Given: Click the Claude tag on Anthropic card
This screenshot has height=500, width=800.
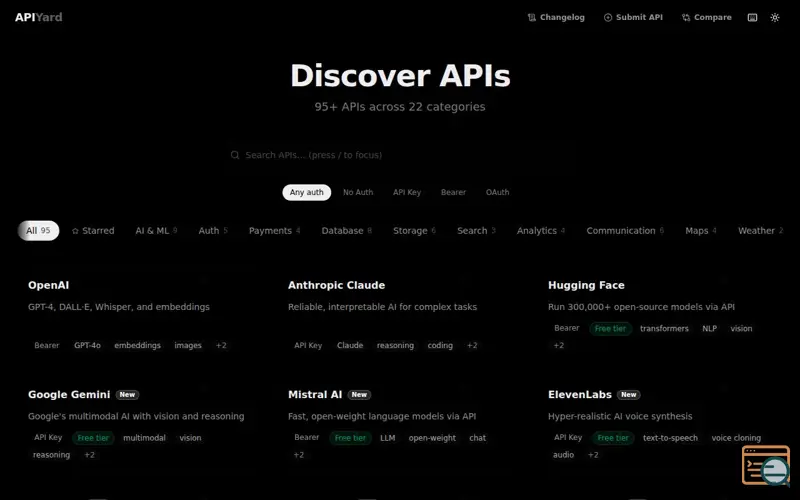Looking at the screenshot, I should [x=349, y=345].
